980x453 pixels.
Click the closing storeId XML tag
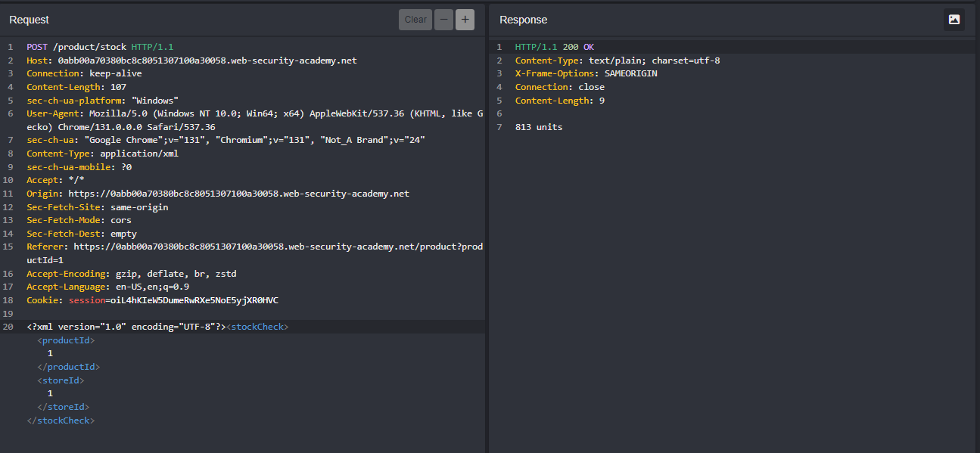point(64,406)
